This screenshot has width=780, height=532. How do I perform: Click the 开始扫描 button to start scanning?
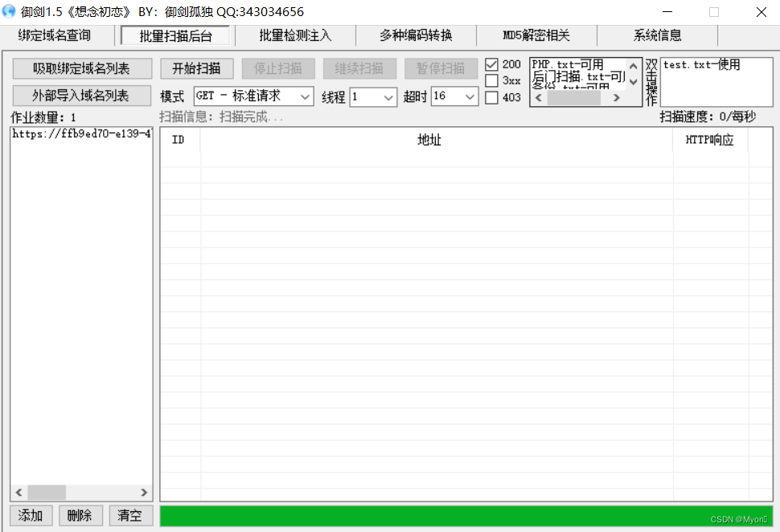pos(196,68)
